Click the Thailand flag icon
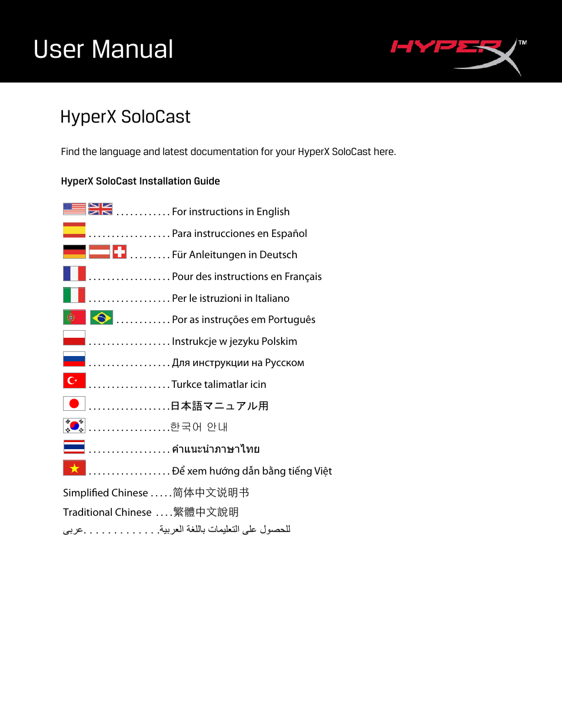 74,447
